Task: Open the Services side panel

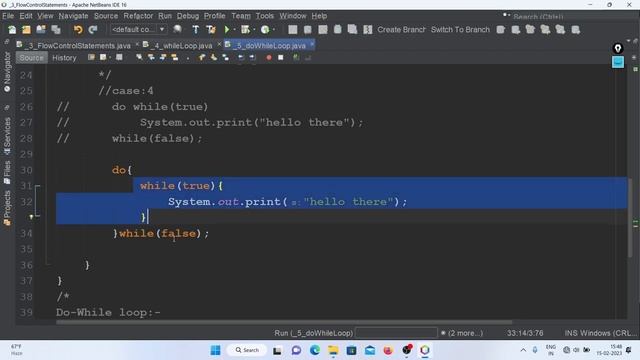Action: pos(7,135)
